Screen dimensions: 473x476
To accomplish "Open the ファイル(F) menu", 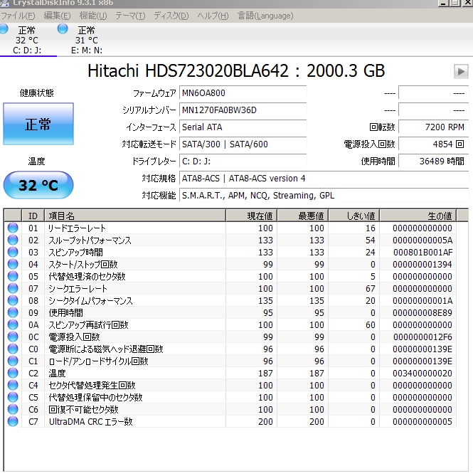I will 18,16.
